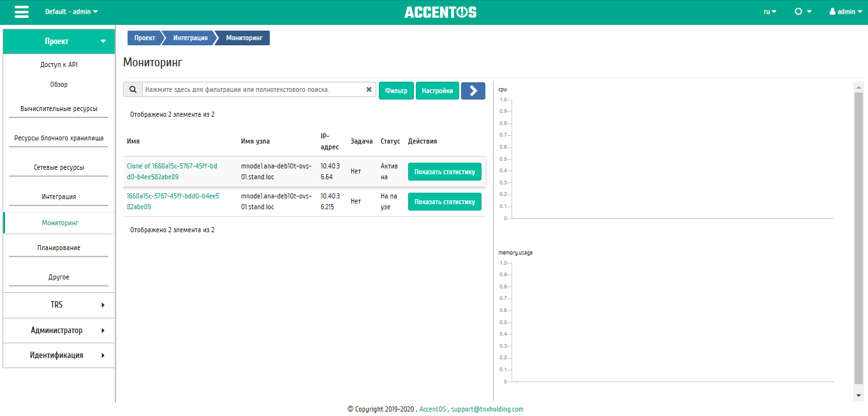Open the Default - admin project selector
The image size is (868, 416).
point(71,11)
